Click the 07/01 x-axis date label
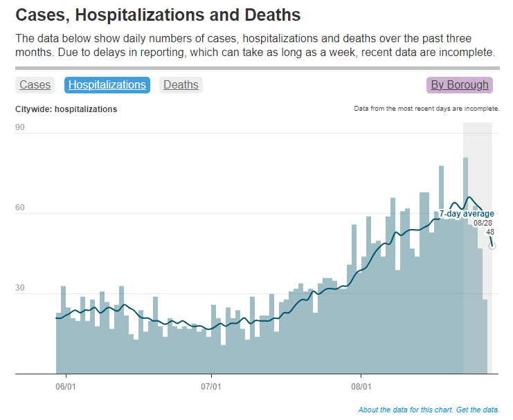Viewport: 513px width, 420px height. point(211,385)
